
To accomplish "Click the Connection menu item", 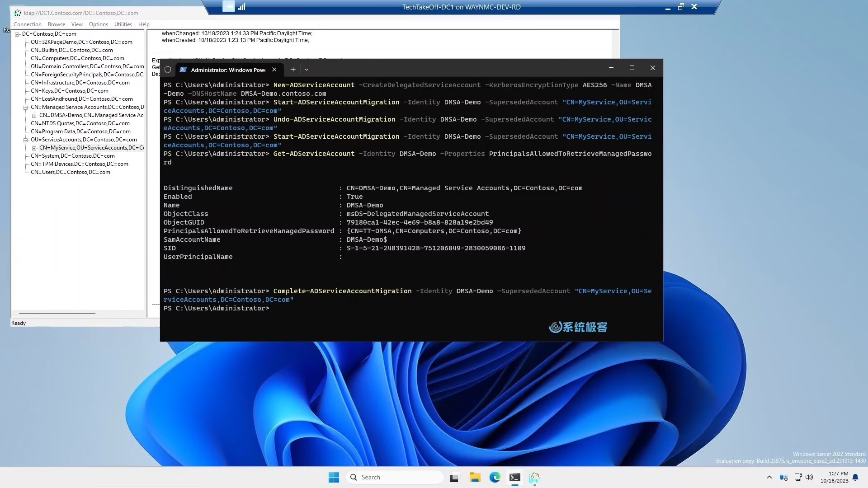I will tap(28, 24).
